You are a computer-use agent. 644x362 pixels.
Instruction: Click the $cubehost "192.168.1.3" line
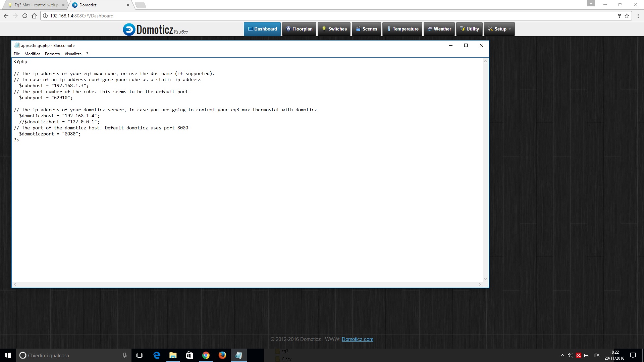pyautogui.click(x=54, y=85)
